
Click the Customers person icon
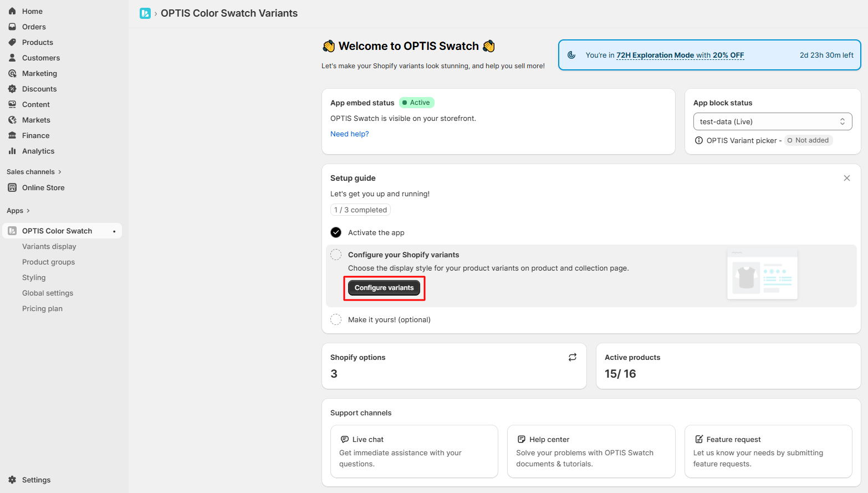(12, 58)
